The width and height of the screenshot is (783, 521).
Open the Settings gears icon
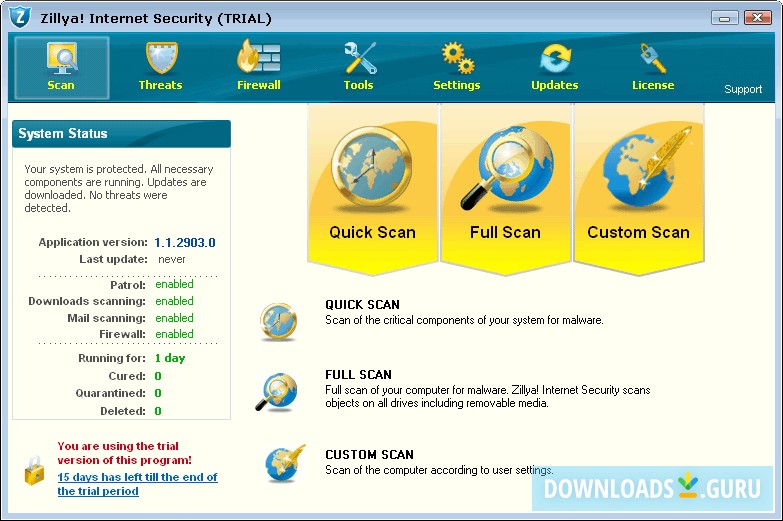457,58
